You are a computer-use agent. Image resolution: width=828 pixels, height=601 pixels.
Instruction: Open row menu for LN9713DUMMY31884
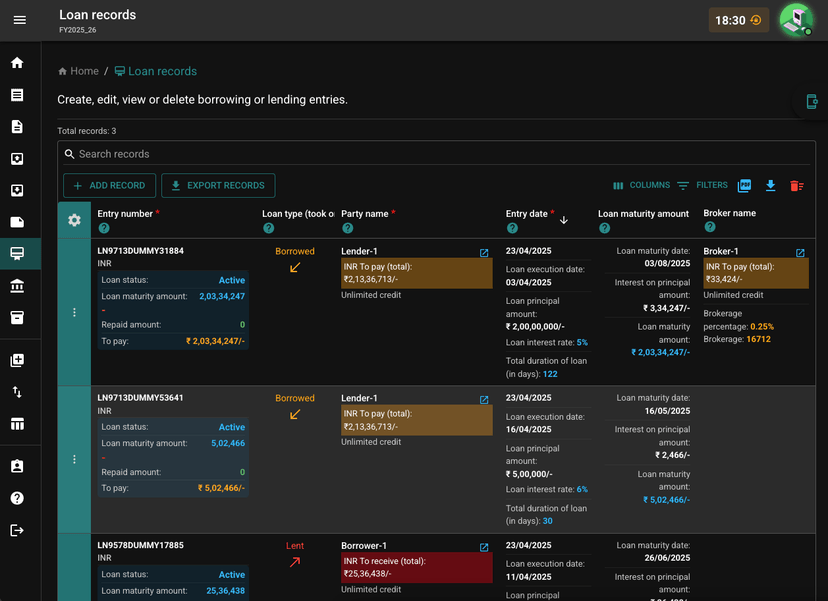[74, 313]
